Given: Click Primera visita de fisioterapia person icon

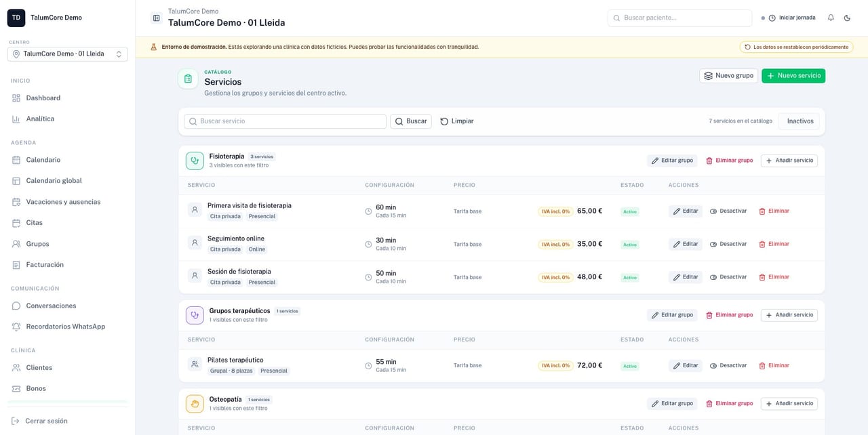Looking at the screenshot, I should point(195,210).
